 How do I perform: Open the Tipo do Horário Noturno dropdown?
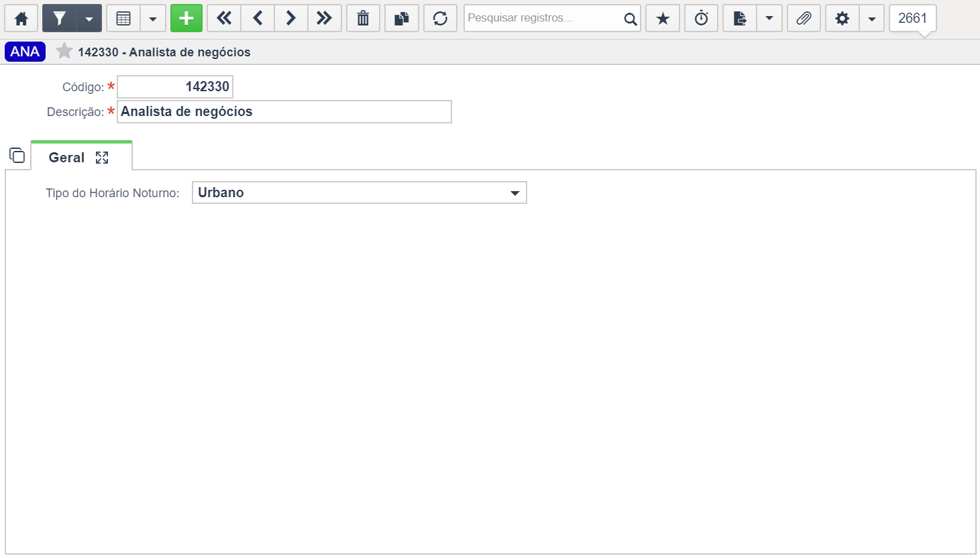click(360, 192)
